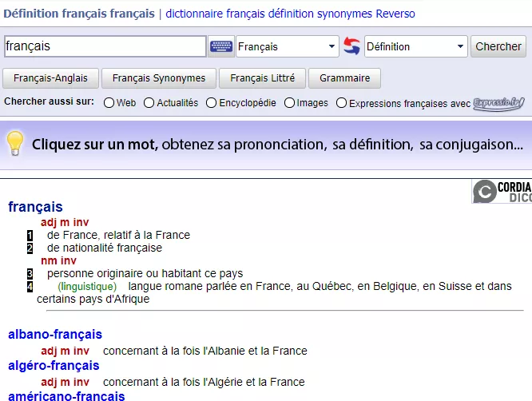Screen dimensions: 532x401
Task: Open the Français-Anglais dictionary tab
Action: (50, 78)
